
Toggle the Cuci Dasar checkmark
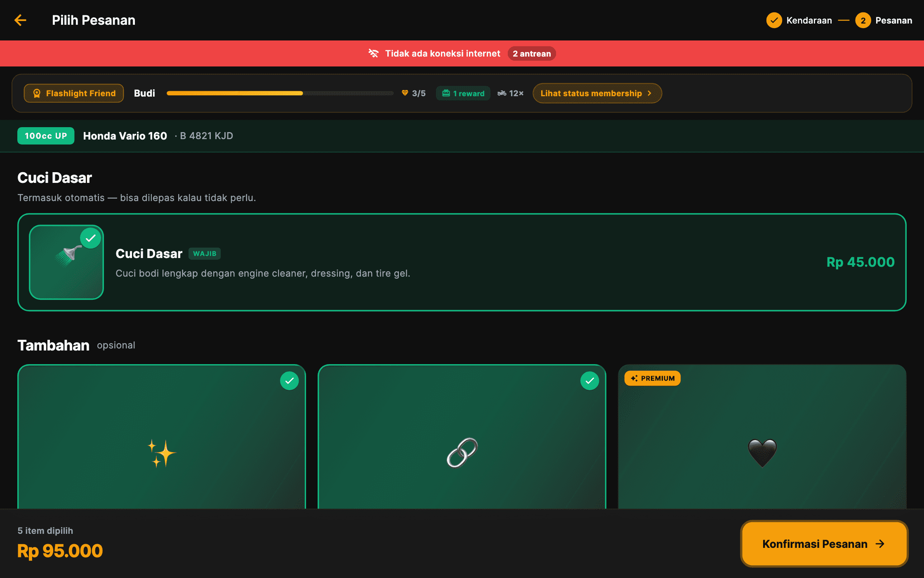click(91, 238)
